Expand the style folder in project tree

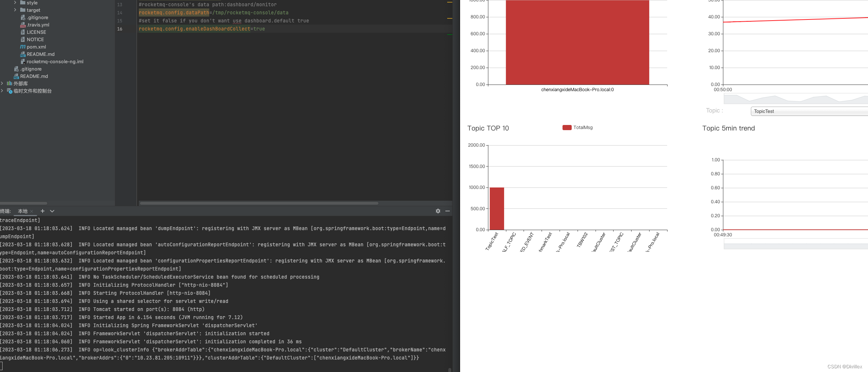tap(15, 3)
